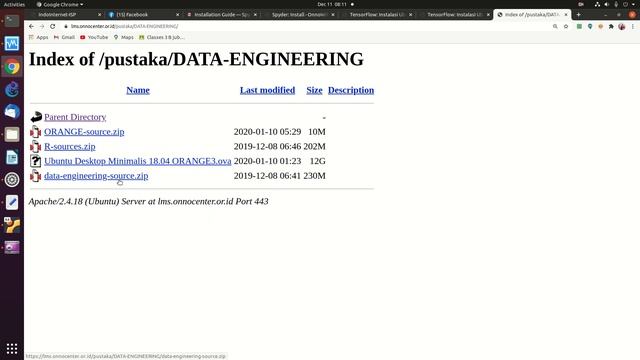Click the orange round extension icon

point(600,26)
